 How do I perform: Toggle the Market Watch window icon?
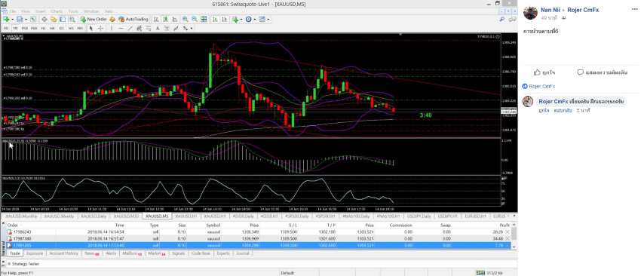[33, 20]
